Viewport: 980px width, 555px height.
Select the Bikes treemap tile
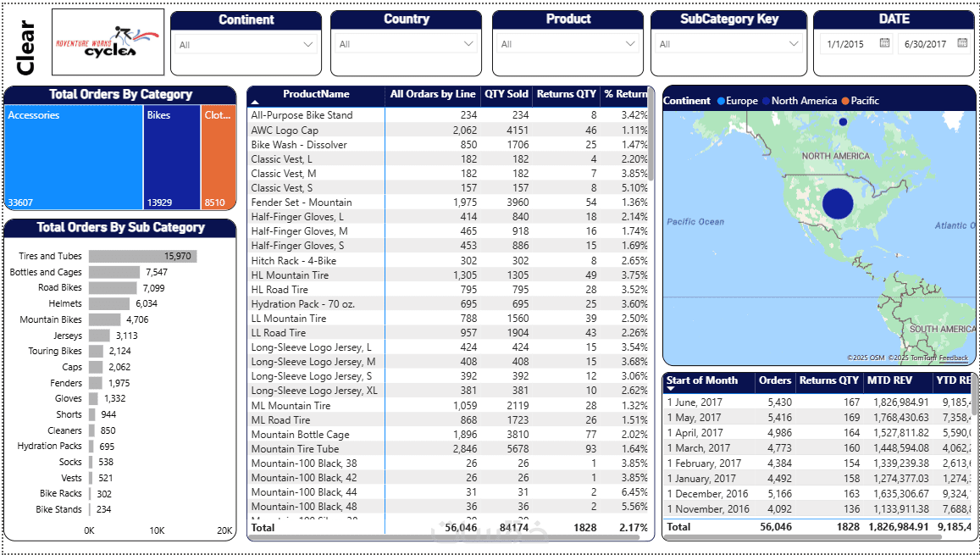[x=172, y=158]
